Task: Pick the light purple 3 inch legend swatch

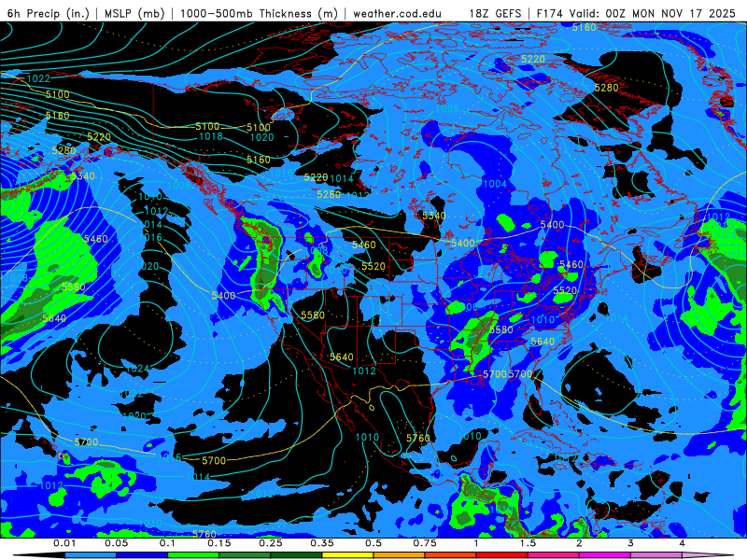Action: coord(656,555)
